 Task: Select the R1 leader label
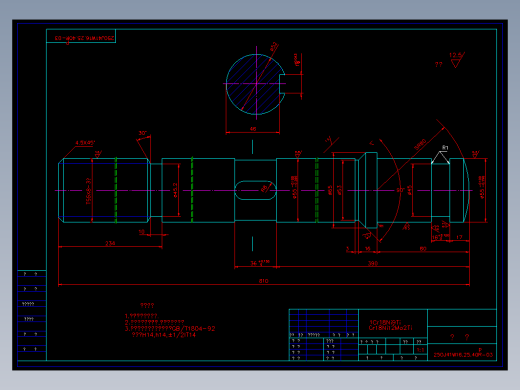(x=445, y=147)
